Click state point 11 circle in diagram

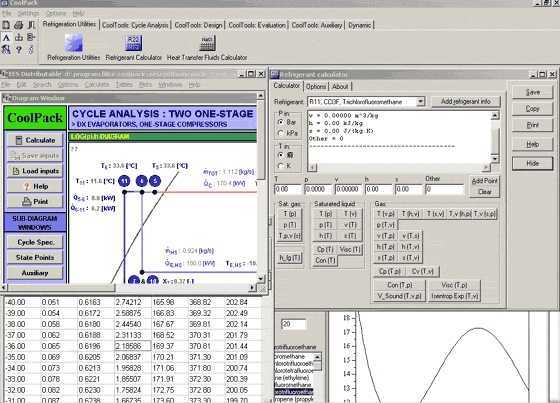point(124,181)
